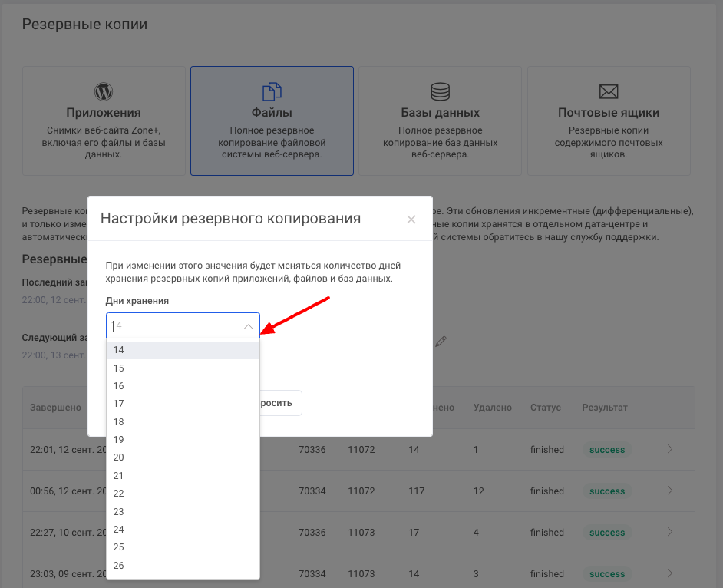
Task: Expand the 00:56 backup row chevron
Action: pos(670,491)
